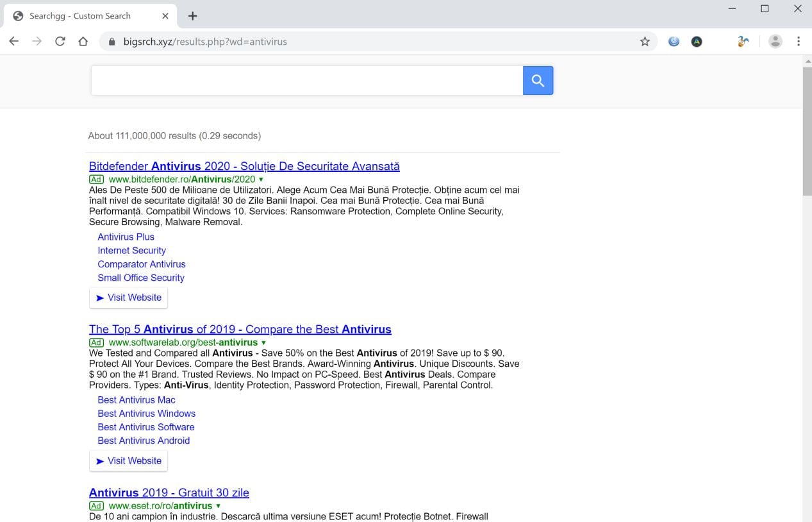Open The Top 5 Antivirus of 2019 link
Viewport: 812px width, 522px height.
240,329
